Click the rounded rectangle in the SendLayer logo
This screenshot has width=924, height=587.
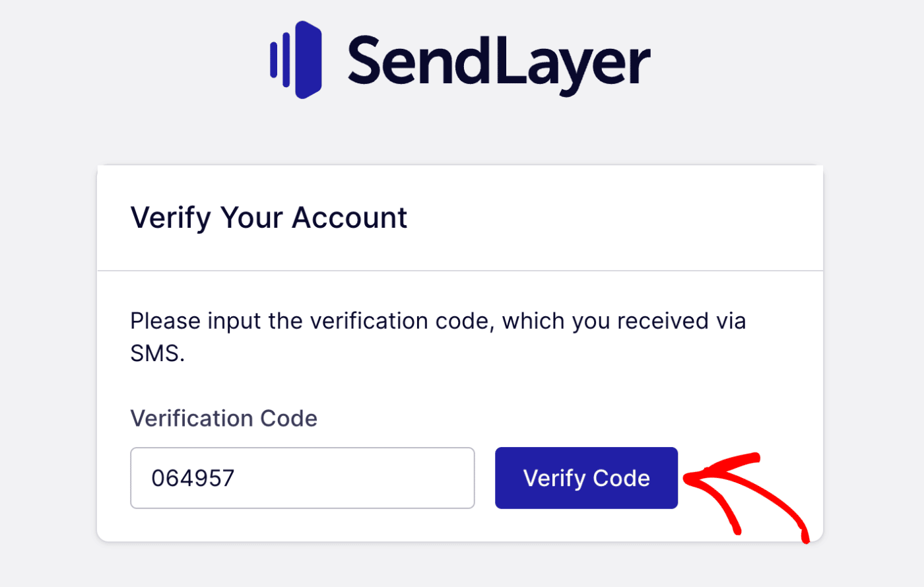click(x=307, y=58)
